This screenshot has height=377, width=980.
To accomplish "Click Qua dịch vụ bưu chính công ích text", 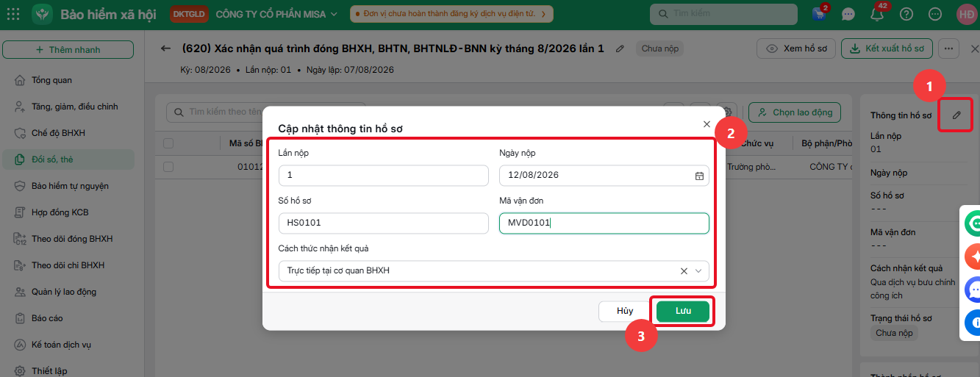I will pos(913,289).
